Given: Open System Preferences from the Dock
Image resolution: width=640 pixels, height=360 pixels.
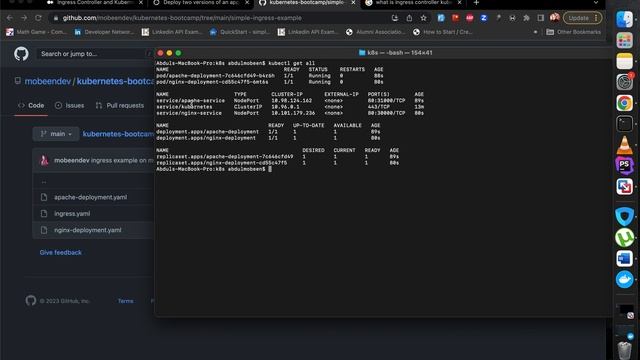Looking at the screenshot, I should 624,82.
